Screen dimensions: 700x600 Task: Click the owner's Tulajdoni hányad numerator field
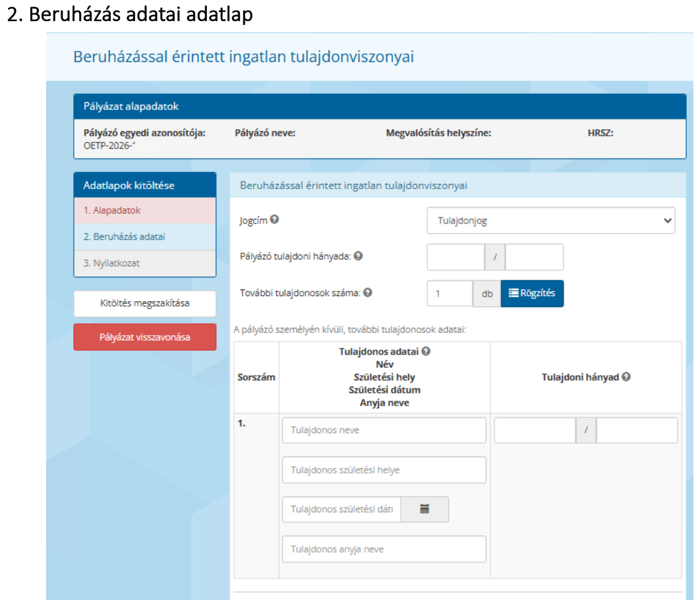coord(535,430)
